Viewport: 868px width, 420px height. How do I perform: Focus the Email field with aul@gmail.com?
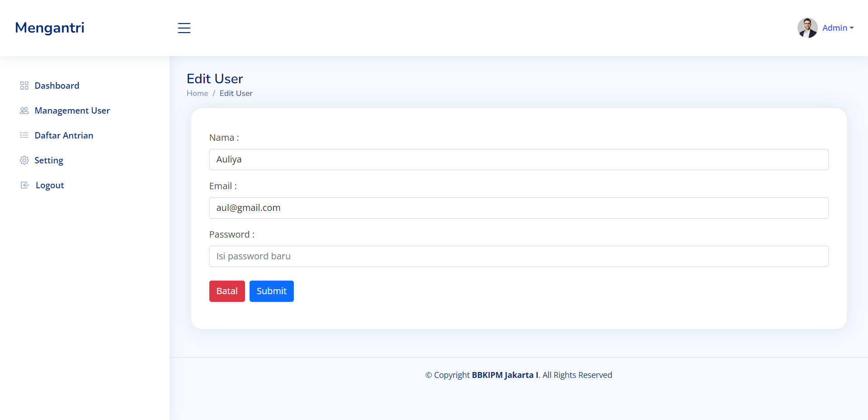click(519, 208)
